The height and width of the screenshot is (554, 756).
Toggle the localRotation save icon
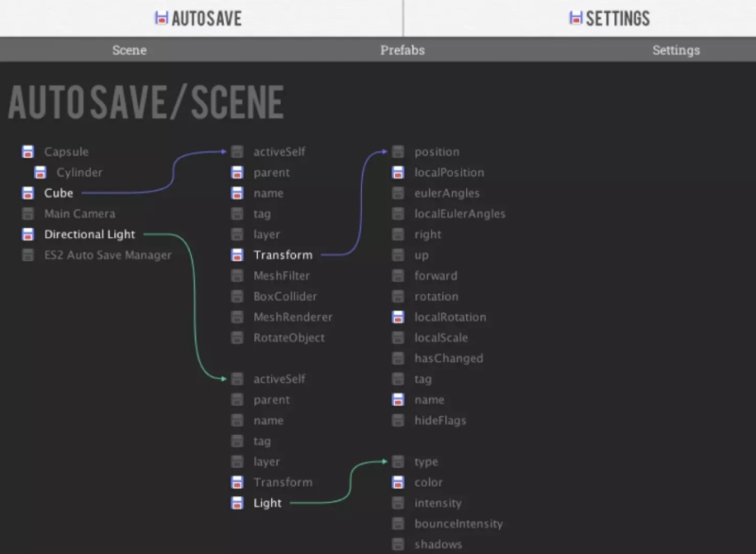tap(398, 317)
